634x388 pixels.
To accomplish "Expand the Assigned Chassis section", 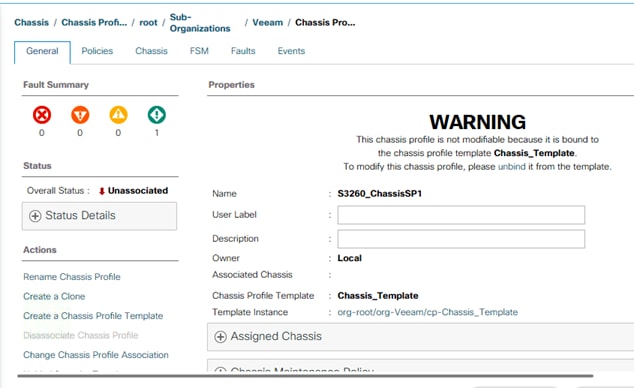I will [x=421, y=337].
